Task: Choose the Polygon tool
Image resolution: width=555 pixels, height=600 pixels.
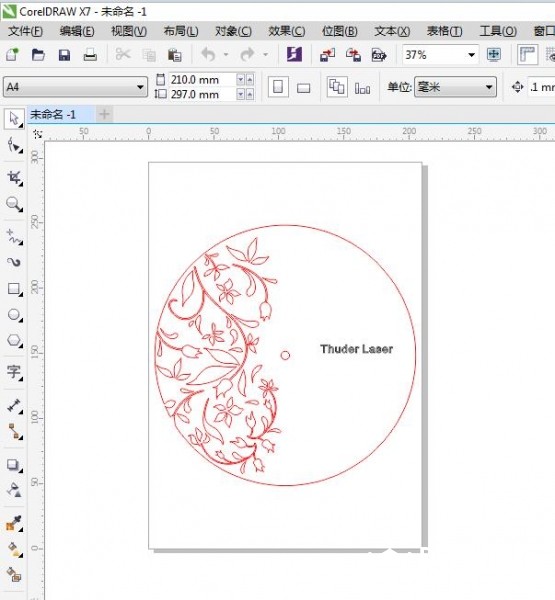Action: (x=14, y=340)
